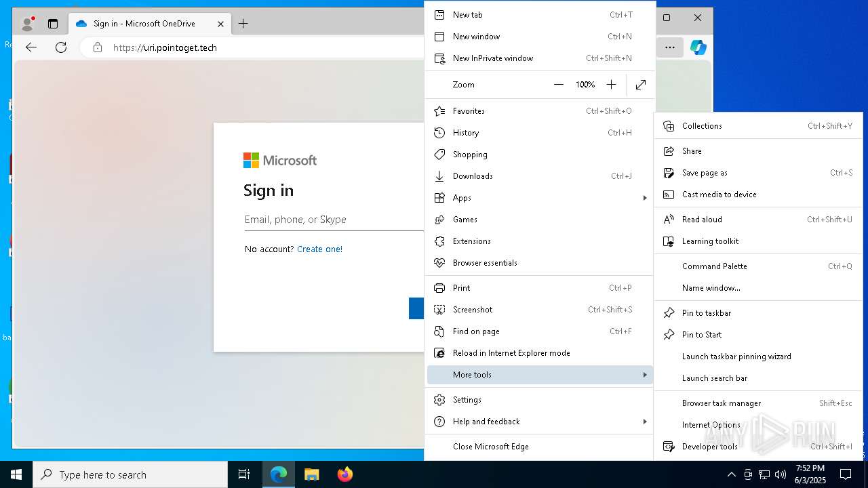Open the Edge profile avatar icon
868x488 pixels.
[27, 24]
